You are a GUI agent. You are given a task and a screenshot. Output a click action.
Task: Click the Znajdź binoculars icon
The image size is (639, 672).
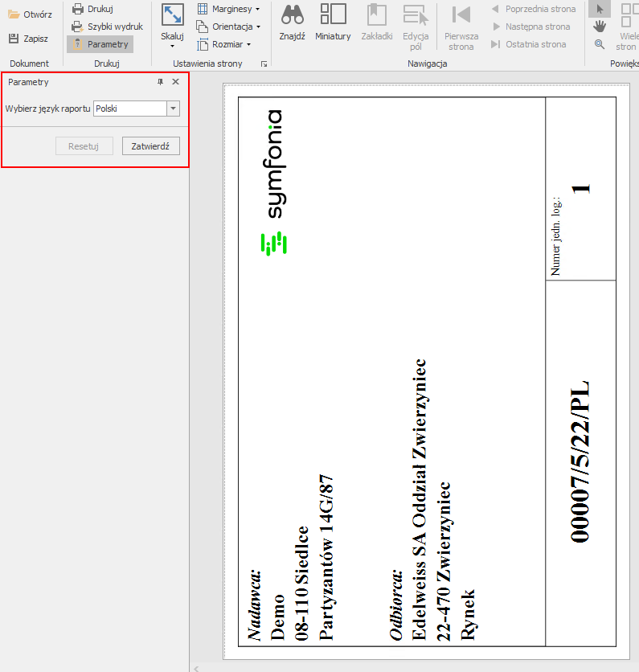(x=292, y=22)
